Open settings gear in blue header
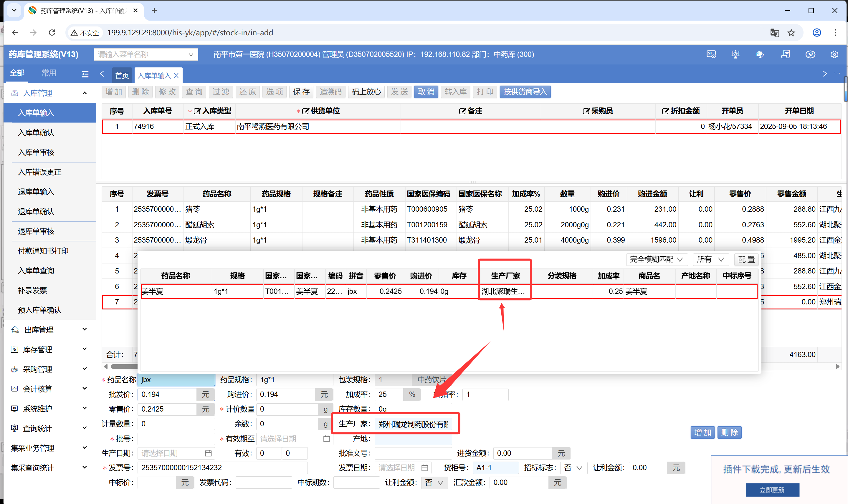 (x=834, y=54)
